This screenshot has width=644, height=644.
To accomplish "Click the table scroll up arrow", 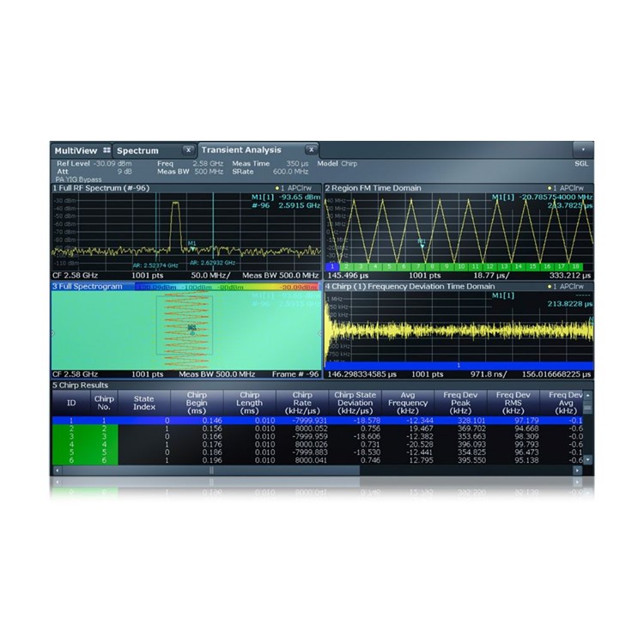I will [x=587, y=395].
